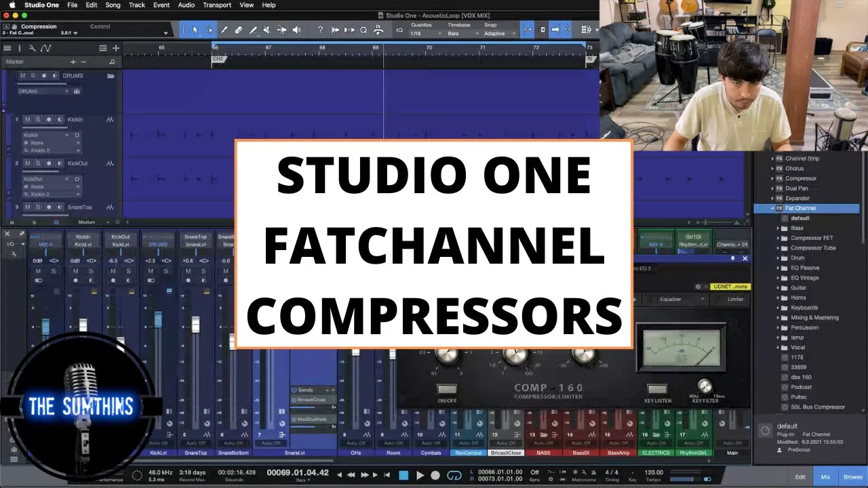The width and height of the screenshot is (868, 488).
Task: Activate the Mute tool in the toolbar
Action: 267,30
